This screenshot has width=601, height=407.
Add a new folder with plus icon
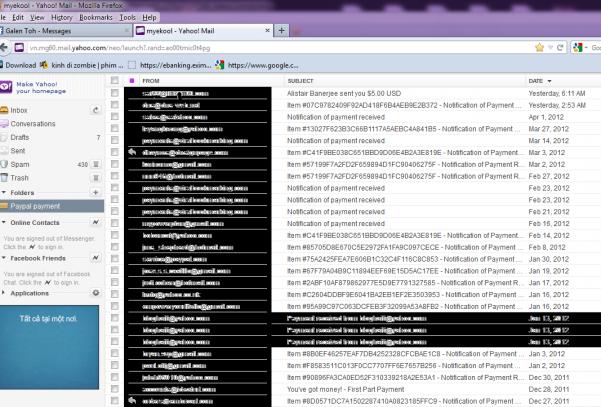pyautogui.click(x=96, y=192)
